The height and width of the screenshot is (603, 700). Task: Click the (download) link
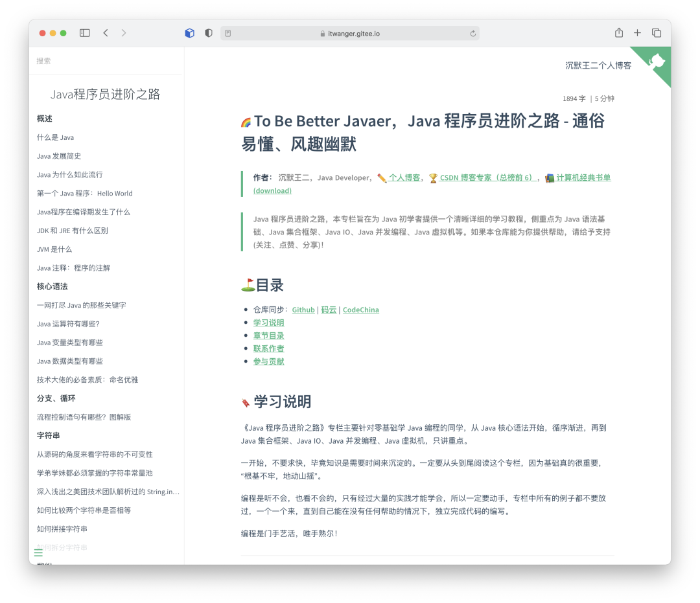pos(272,190)
